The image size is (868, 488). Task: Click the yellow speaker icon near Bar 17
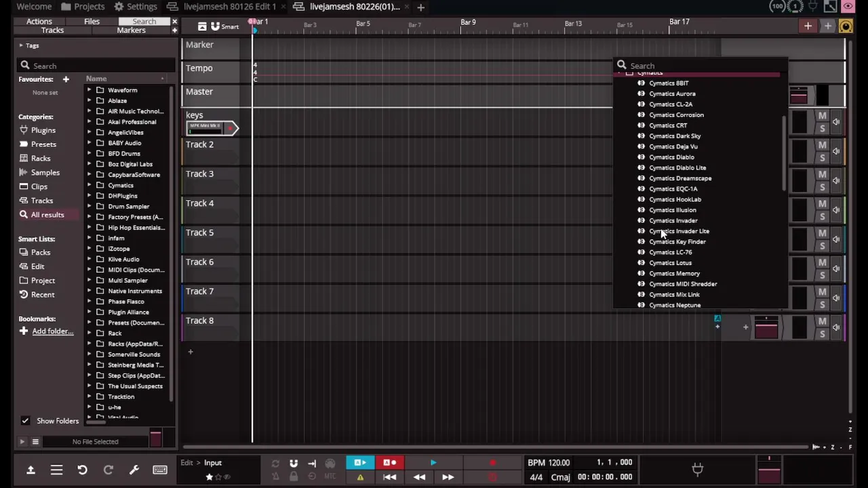(x=846, y=26)
